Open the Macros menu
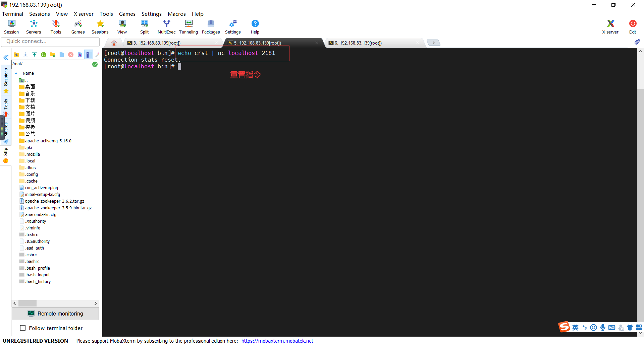Image resolution: width=644 pixels, height=345 pixels. coord(177,14)
